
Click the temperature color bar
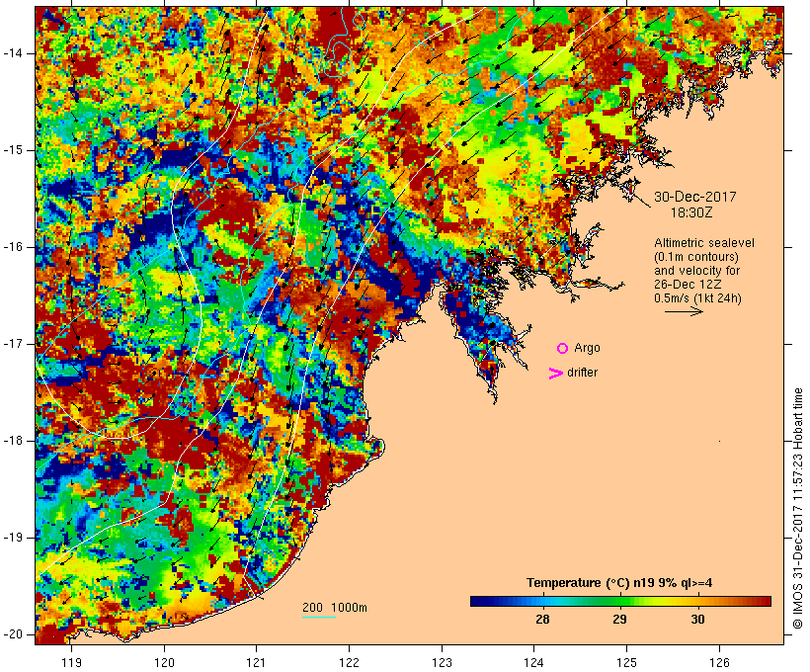tap(620, 601)
